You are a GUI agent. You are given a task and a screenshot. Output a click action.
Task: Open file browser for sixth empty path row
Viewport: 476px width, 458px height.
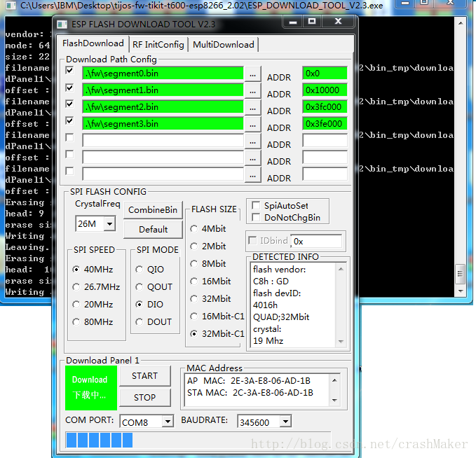(x=252, y=158)
